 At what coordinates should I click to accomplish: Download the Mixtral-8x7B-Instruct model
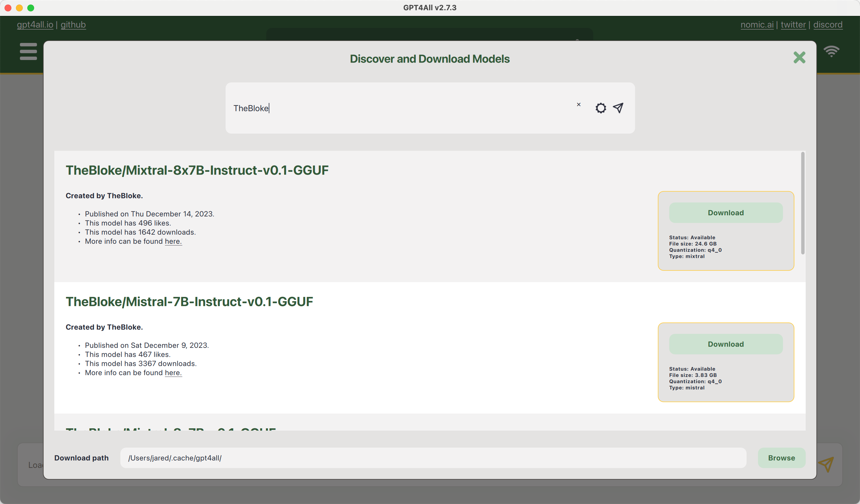(x=725, y=213)
